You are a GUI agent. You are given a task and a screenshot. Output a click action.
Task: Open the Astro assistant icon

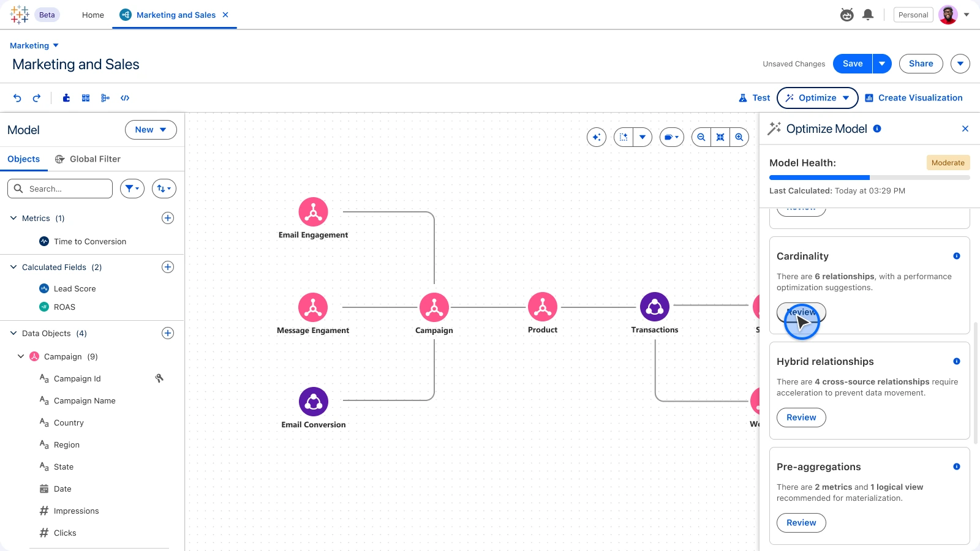847,15
